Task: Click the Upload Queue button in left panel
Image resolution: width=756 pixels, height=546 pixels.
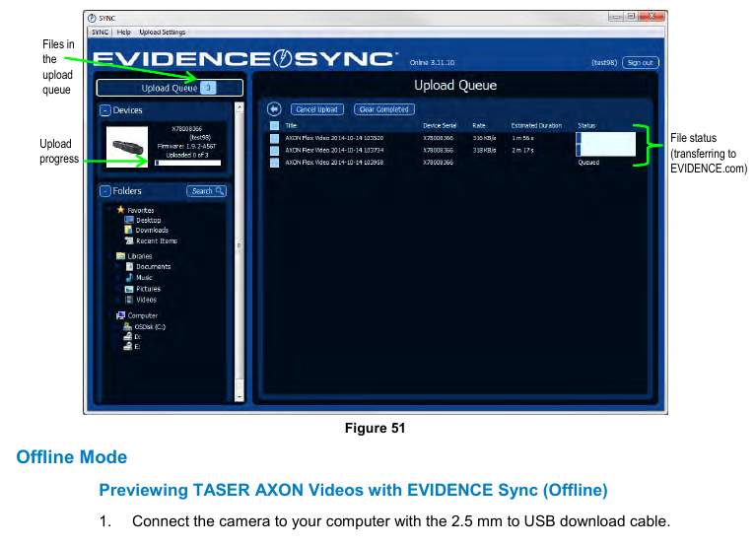Action: [170, 88]
